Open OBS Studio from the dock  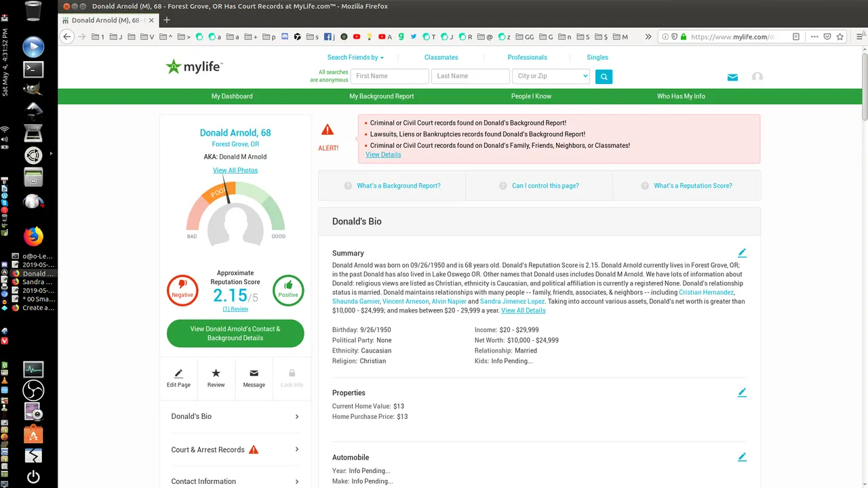point(33,390)
